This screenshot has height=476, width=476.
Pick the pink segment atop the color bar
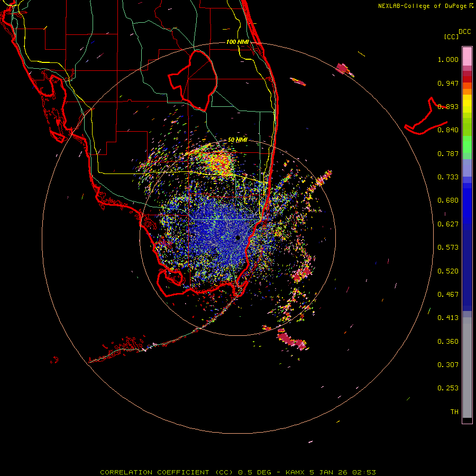point(467,56)
